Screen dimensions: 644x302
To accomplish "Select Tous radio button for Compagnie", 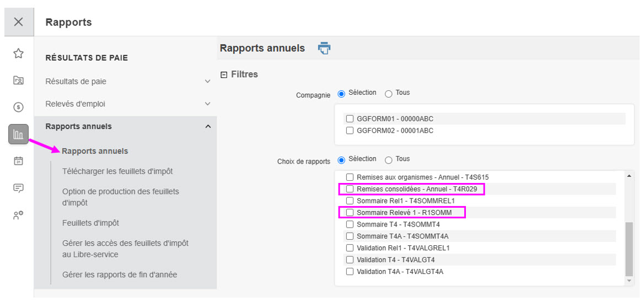I will click(x=389, y=94).
